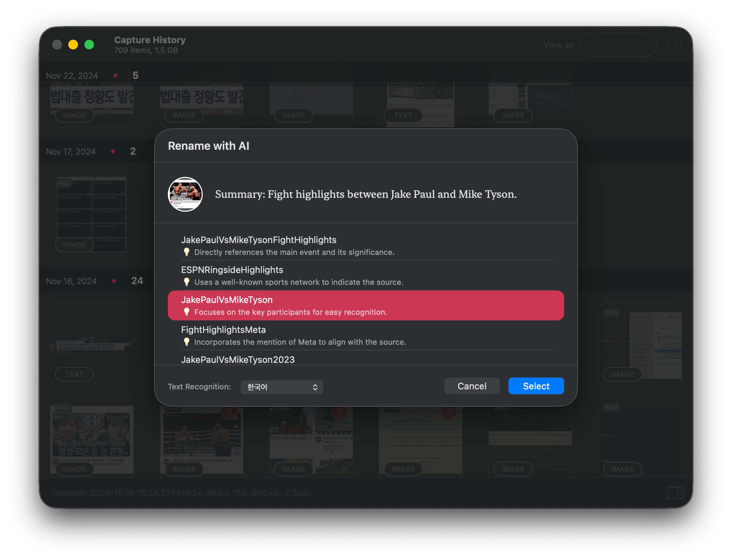Click the red dot next to Nov 16, 2024

point(114,281)
